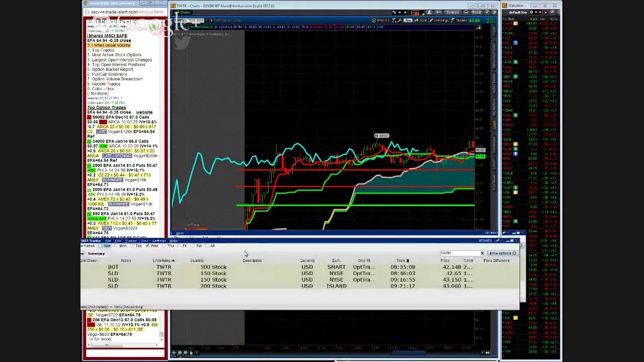Screen dimensions: 644x362
Task: Click the icon left of the wrench
Action: 394,21
